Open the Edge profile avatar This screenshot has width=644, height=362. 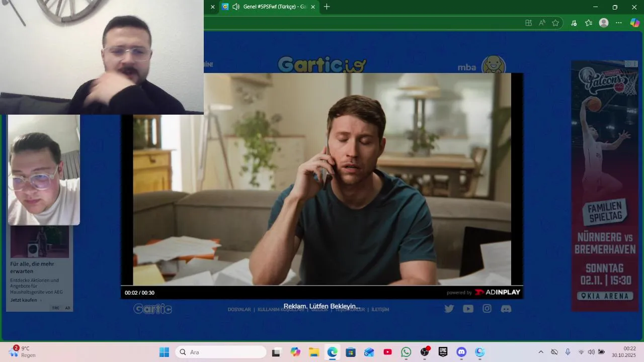pos(604,23)
